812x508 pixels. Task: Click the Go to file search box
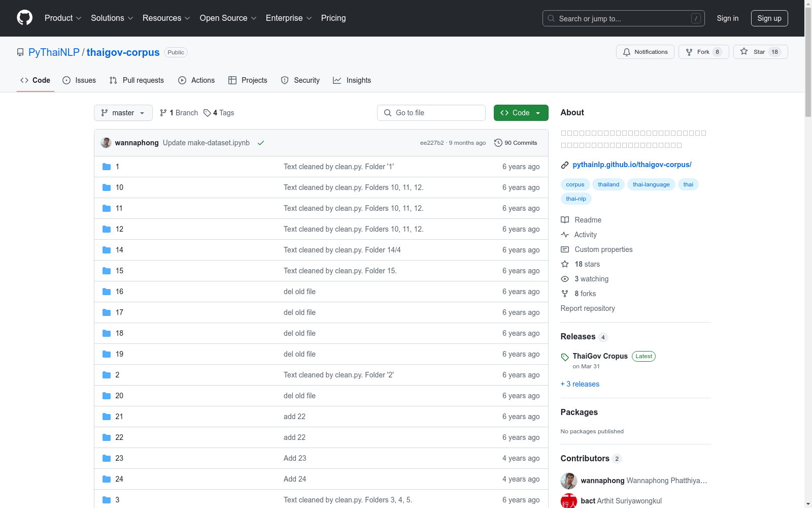pyautogui.click(x=431, y=113)
